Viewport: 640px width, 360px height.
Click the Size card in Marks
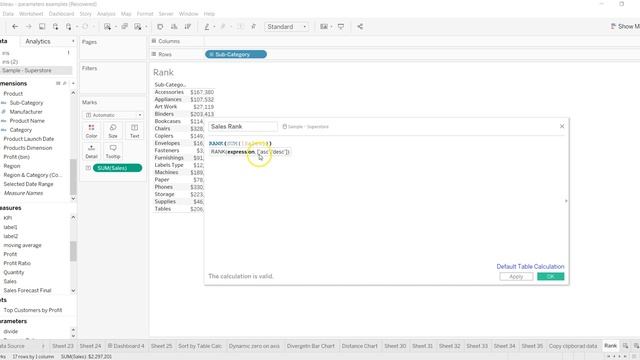pos(113,131)
